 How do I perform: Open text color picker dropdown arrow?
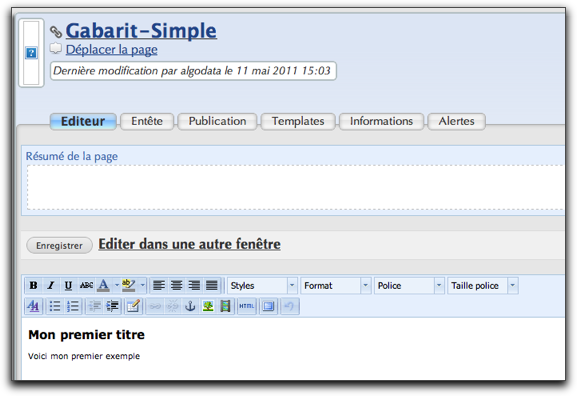(117, 285)
